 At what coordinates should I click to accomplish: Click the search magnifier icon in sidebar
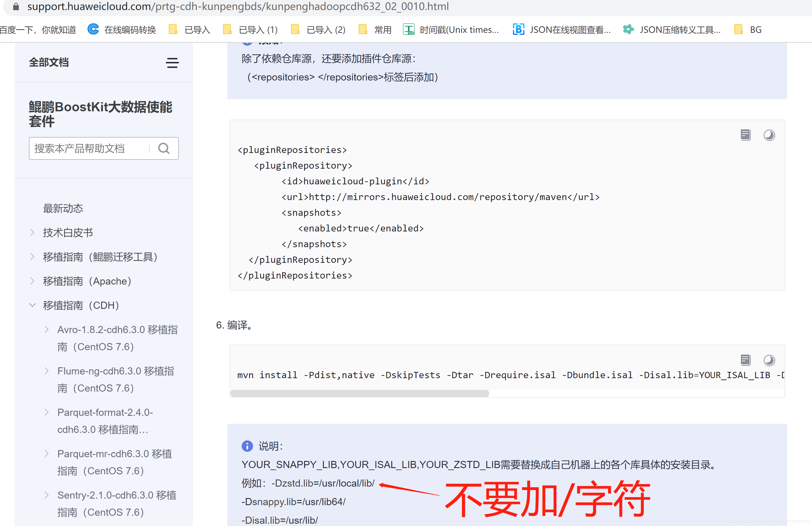pyautogui.click(x=164, y=148)
